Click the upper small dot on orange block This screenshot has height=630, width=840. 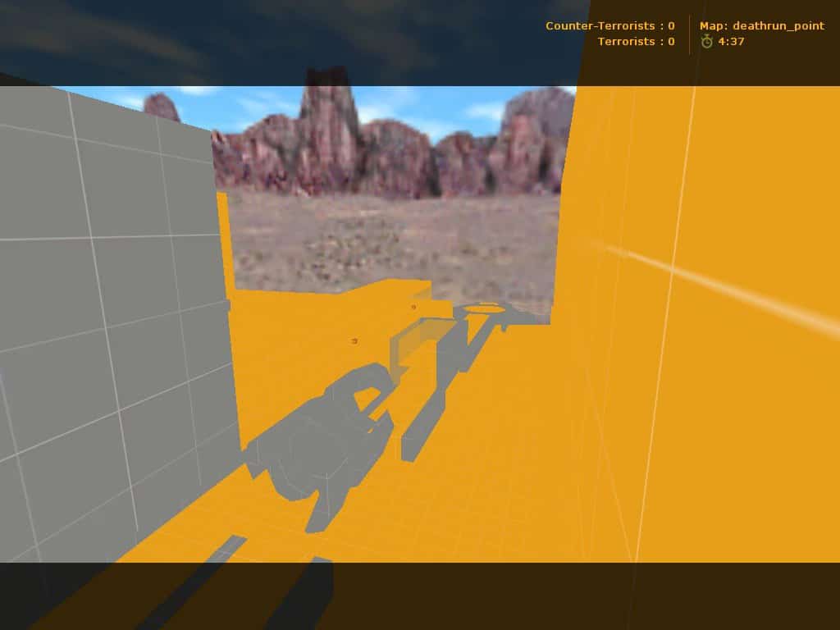pos(413,307)
